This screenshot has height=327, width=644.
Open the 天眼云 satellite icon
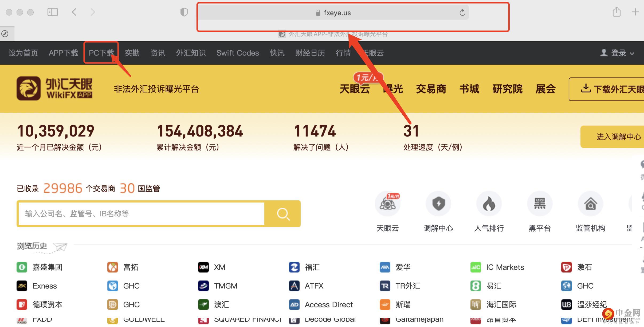387,204
